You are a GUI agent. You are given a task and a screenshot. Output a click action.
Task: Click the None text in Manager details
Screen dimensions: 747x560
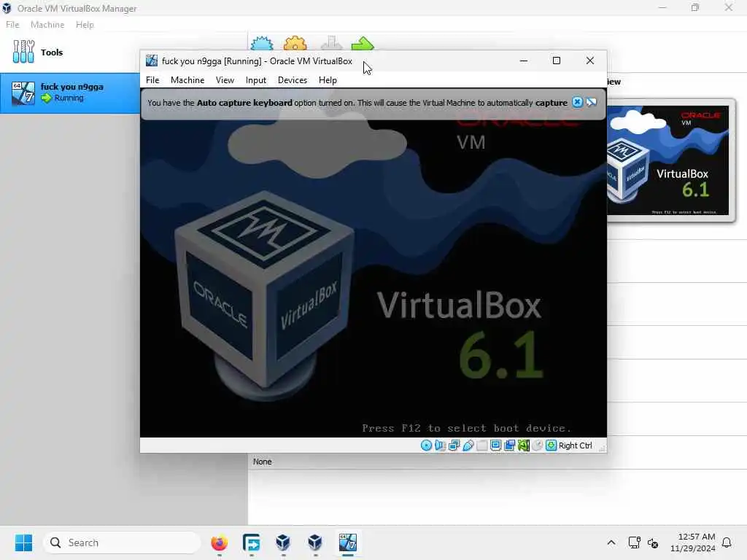(x=262, y=462)
